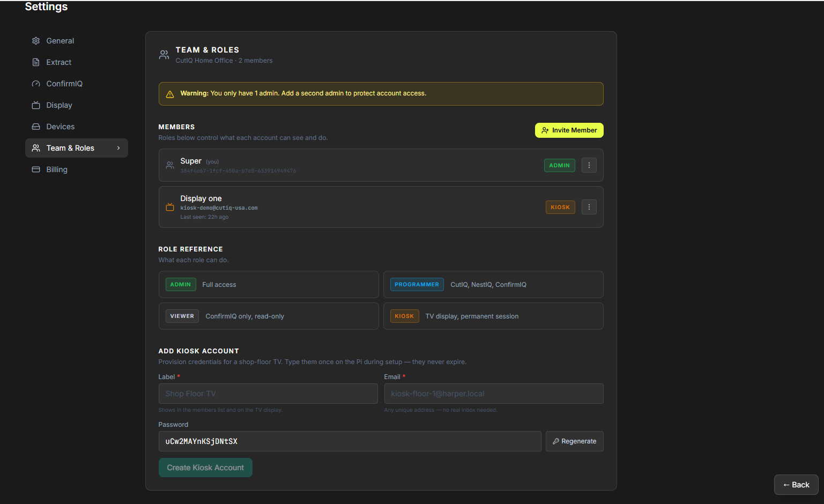This screenshot has height=504, width=824.
Task: Click the Display TV icon in sidebar
Action: (x=36, y=105)
